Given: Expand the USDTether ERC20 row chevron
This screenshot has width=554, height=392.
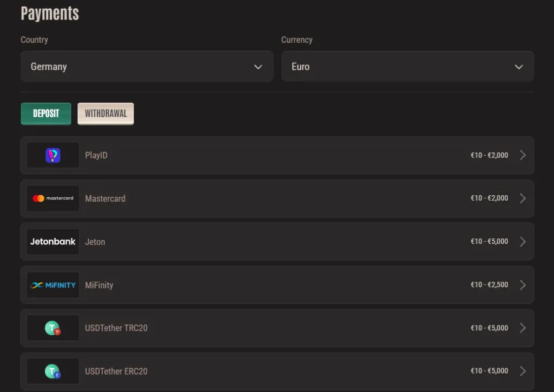Looking at the screenshot, I should [x=523, y=371].
